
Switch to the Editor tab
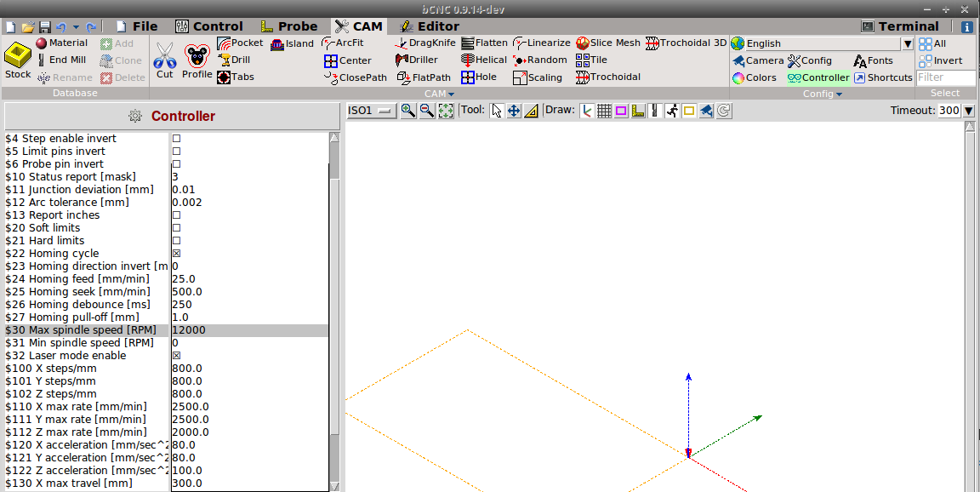click(x=439, y=26)
